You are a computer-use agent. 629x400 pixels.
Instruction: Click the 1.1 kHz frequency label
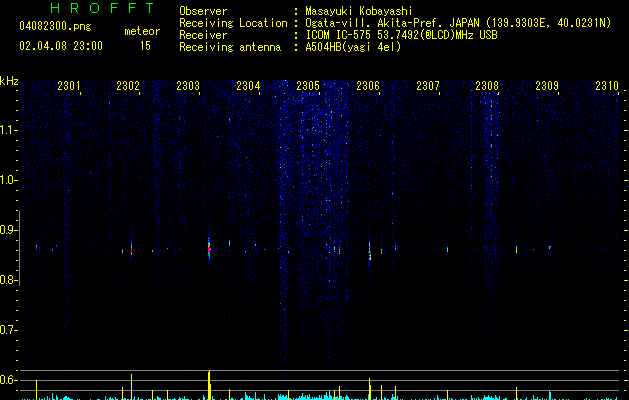8,130
